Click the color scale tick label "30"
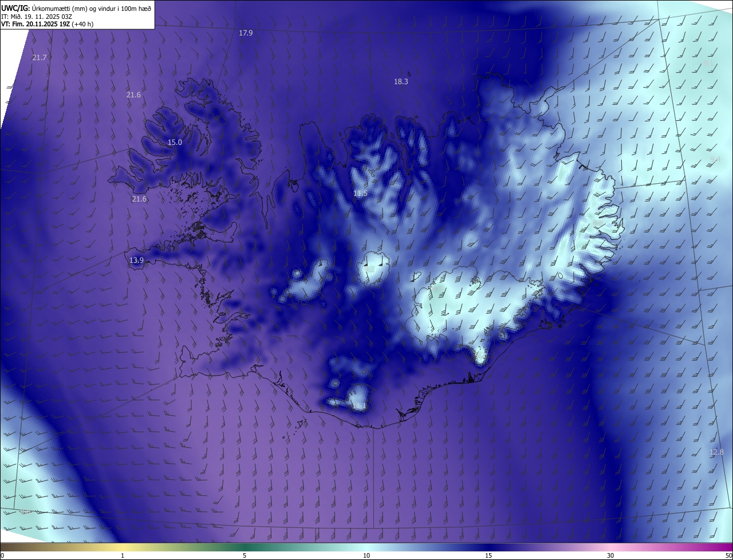 [610, 555]
